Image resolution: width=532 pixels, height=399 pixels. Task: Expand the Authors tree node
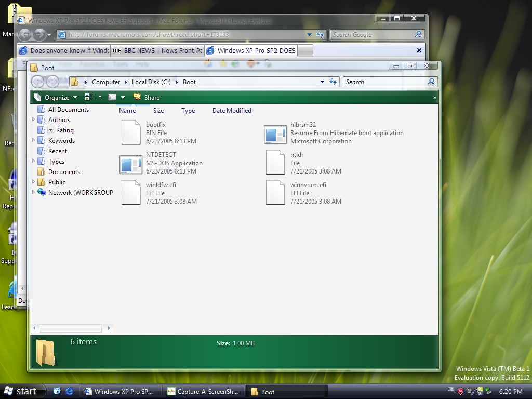[x=33, y=119]
